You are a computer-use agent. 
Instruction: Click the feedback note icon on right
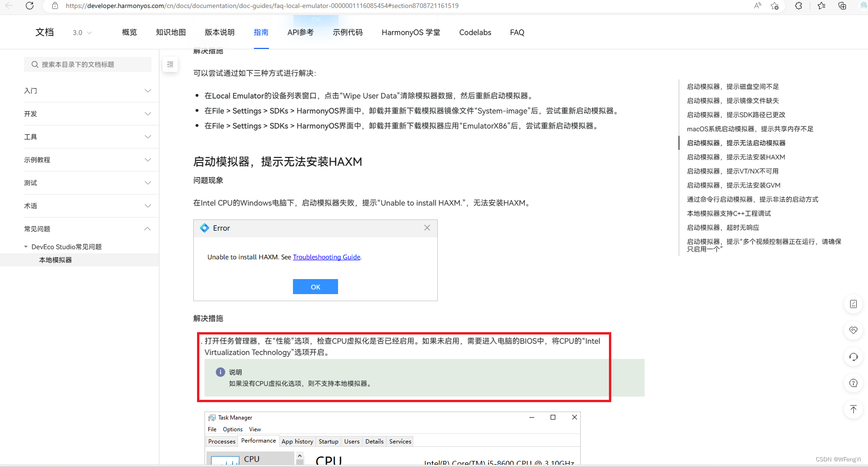pyautogui.click(x=853, y=304)
